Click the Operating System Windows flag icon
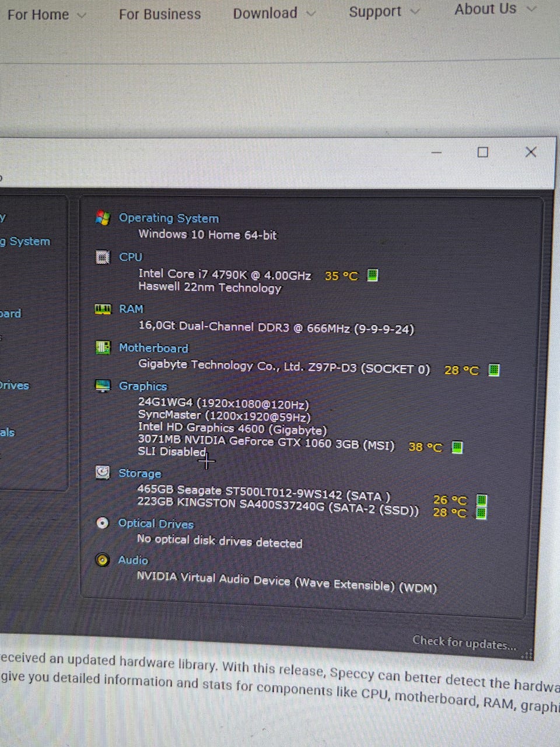This screenshot has height=747, width=560. click(x=103, y=218)
